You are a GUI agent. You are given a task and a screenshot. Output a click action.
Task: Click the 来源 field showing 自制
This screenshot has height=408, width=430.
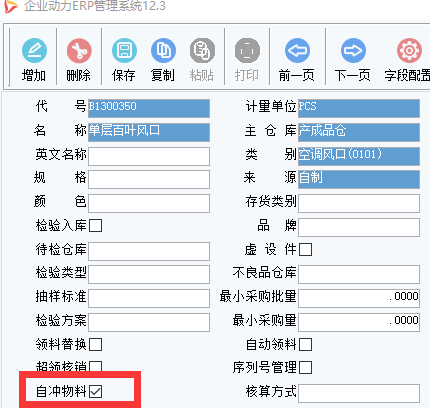(359, 179)
